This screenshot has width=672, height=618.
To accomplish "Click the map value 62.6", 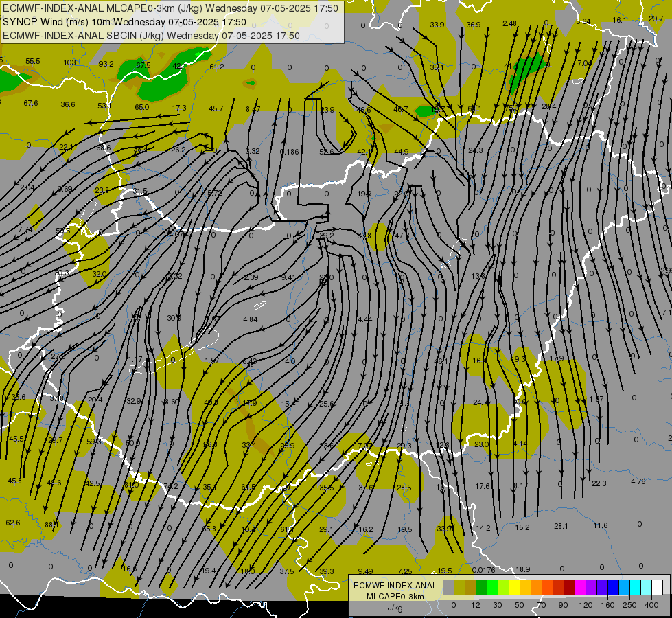I will [13, 523].
